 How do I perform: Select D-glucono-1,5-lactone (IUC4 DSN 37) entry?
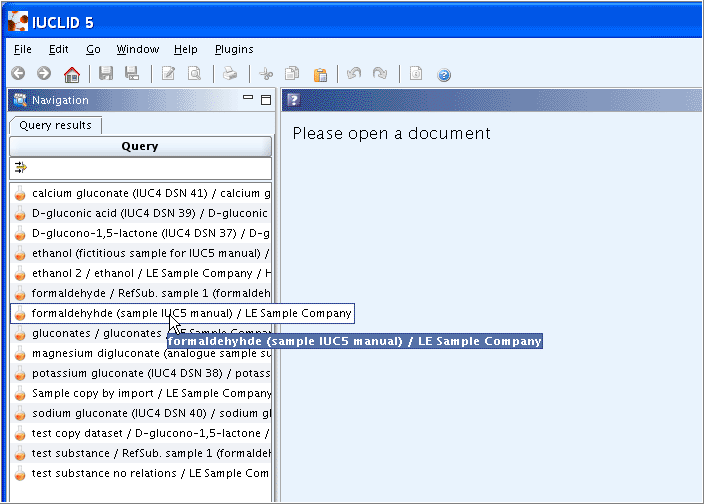click(141, 233)
